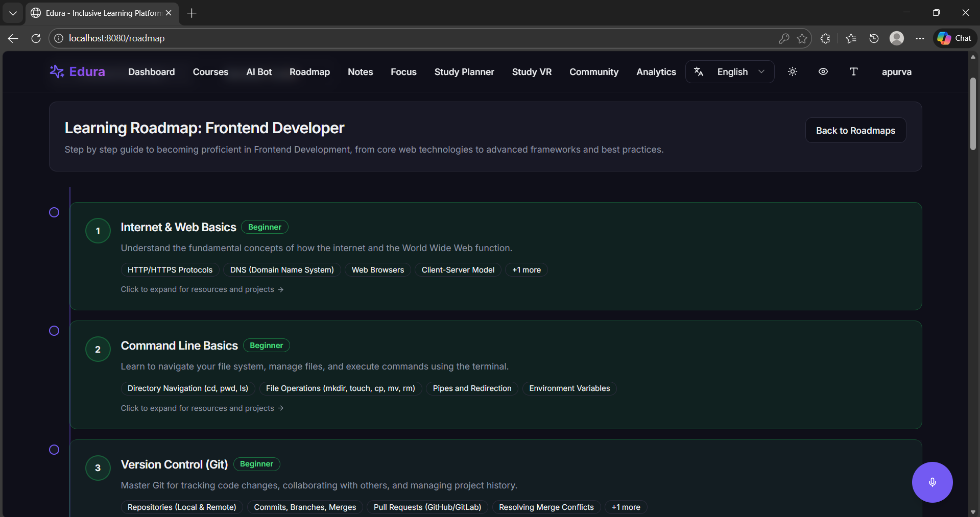Click timeline marker for Internet & Web Basics
This screenshot has height=517, width=980.
pyautogui.click(x=54, y=212)
